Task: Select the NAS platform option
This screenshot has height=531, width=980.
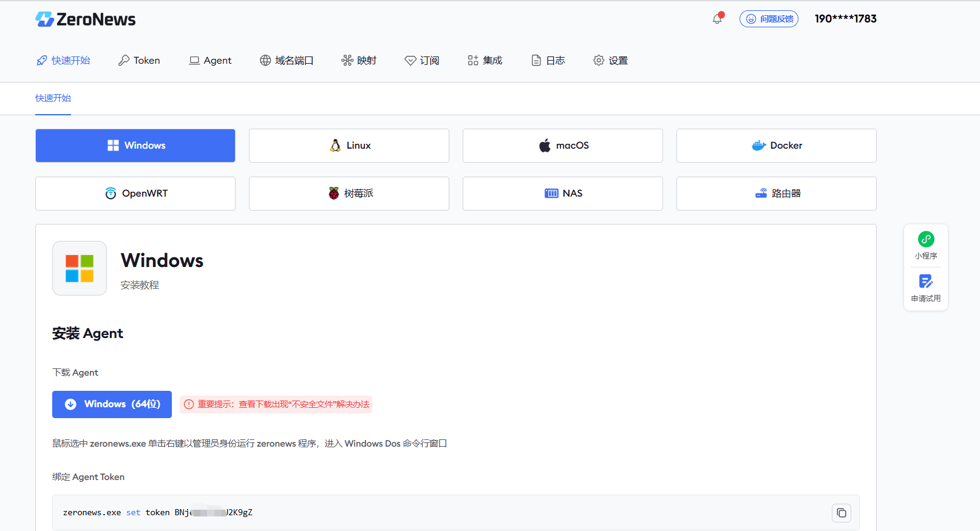Action: click(562, 194)
